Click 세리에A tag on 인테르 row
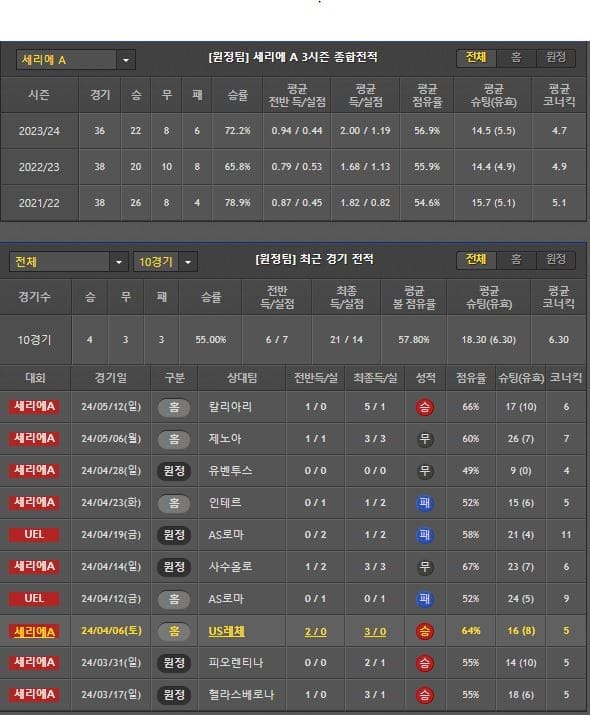Viewport: 590px width, 715px height. coord(34,502)
